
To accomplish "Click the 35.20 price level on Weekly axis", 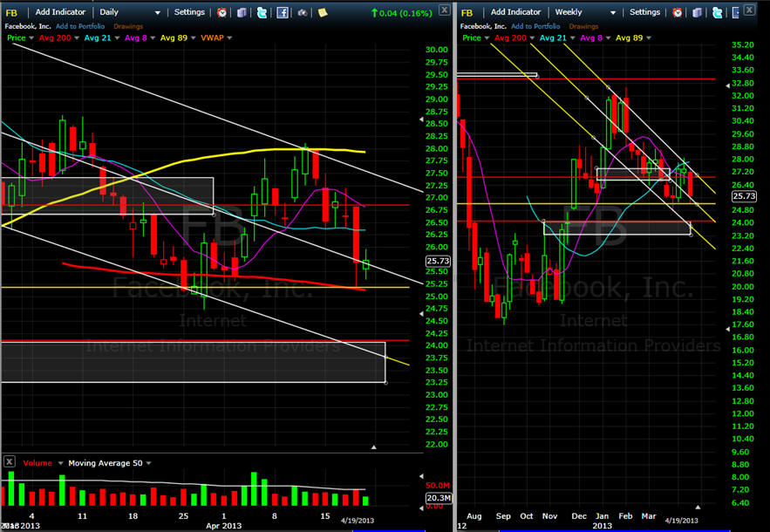I will tap(743, 44).
